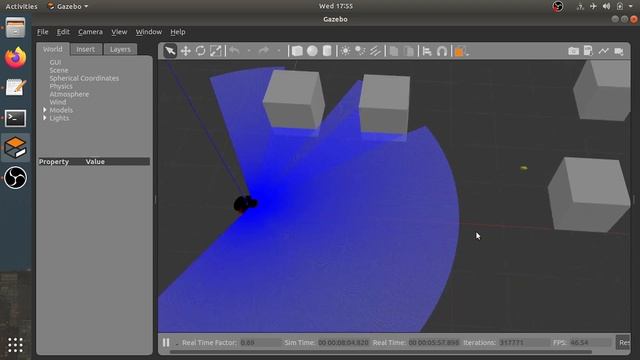Open the Window menu

coord(149,32)
